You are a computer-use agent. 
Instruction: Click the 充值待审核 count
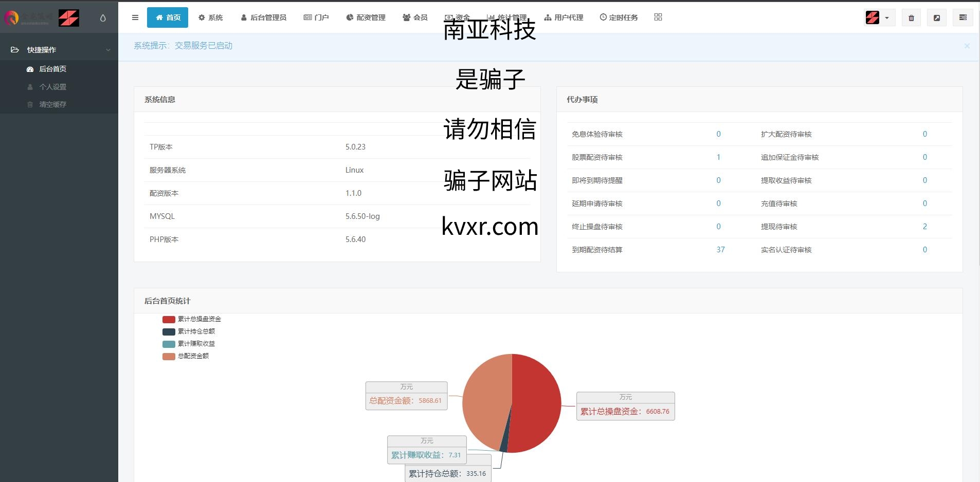924,203
